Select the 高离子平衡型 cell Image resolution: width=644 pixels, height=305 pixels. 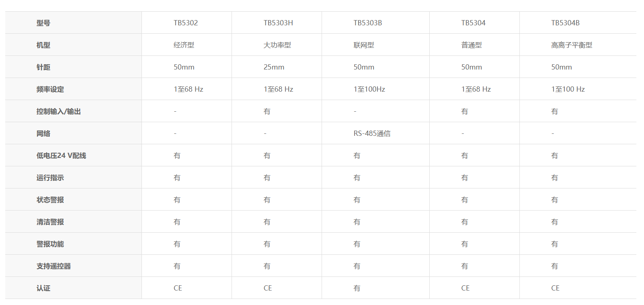pyautogui.click(x=572, y=45)
